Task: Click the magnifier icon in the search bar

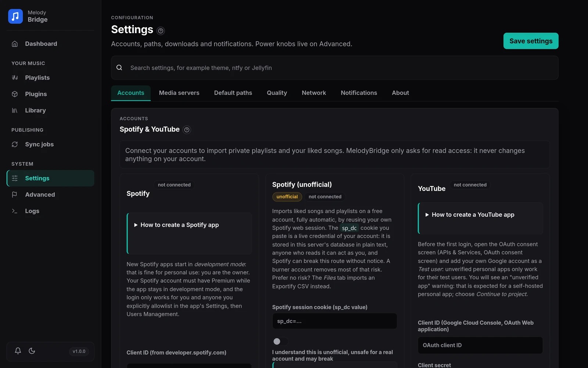Action: point(119,68)
